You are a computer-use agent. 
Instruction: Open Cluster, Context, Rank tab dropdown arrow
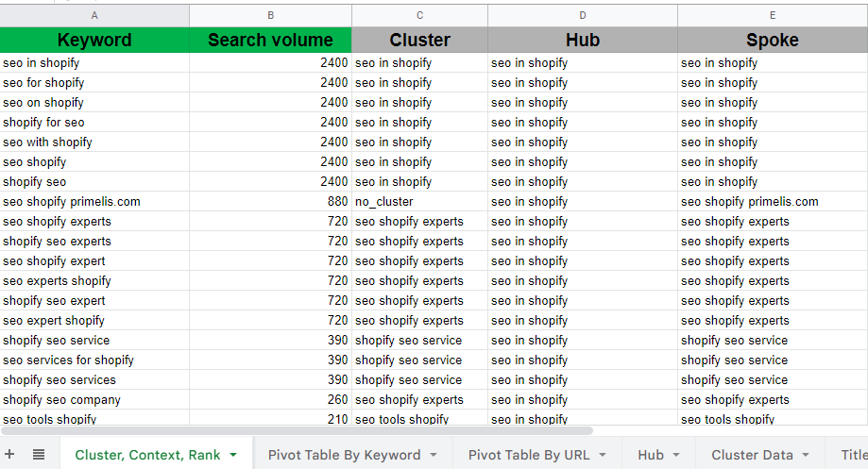[x=233, y=455]
